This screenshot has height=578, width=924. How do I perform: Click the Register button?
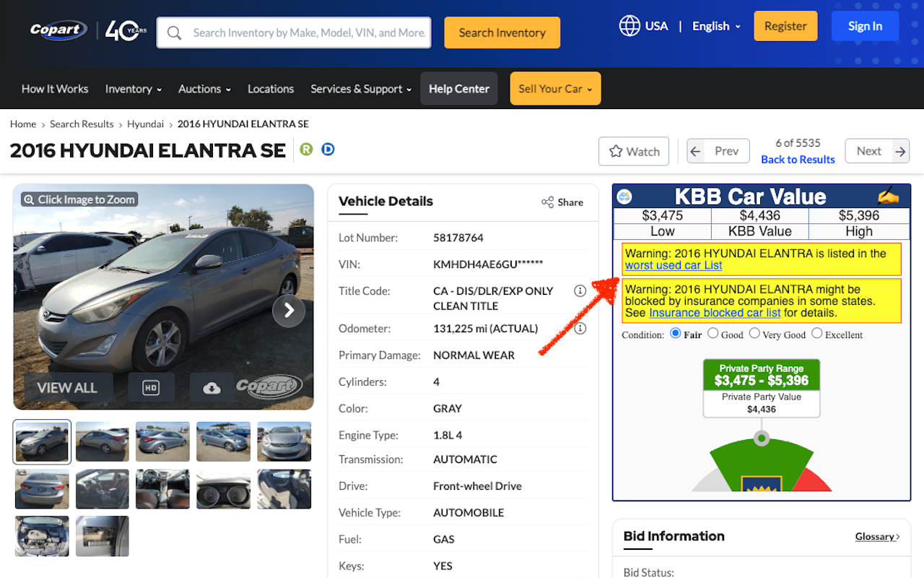pyautogui.click(x=785, y=26)
